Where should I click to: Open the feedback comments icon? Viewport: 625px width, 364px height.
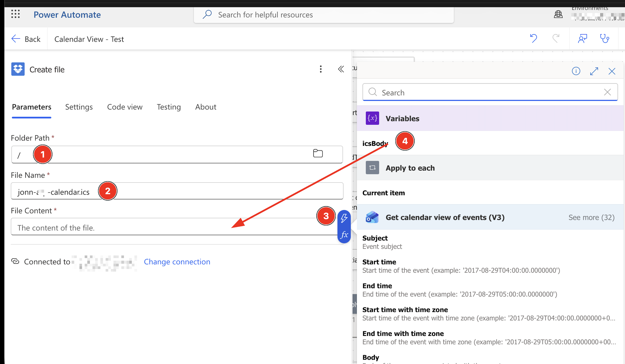tap(583, 38)
